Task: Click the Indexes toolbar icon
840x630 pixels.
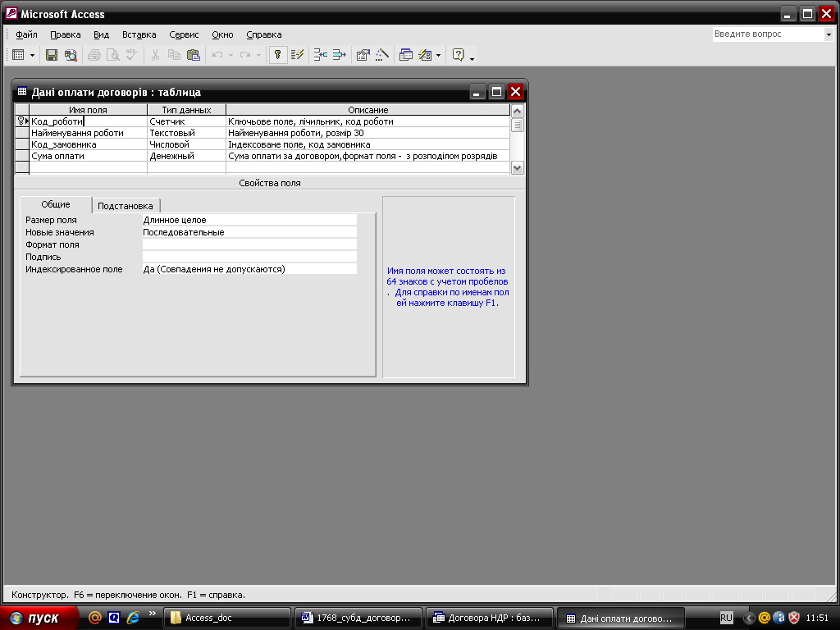Action: [x=297, y=55]
